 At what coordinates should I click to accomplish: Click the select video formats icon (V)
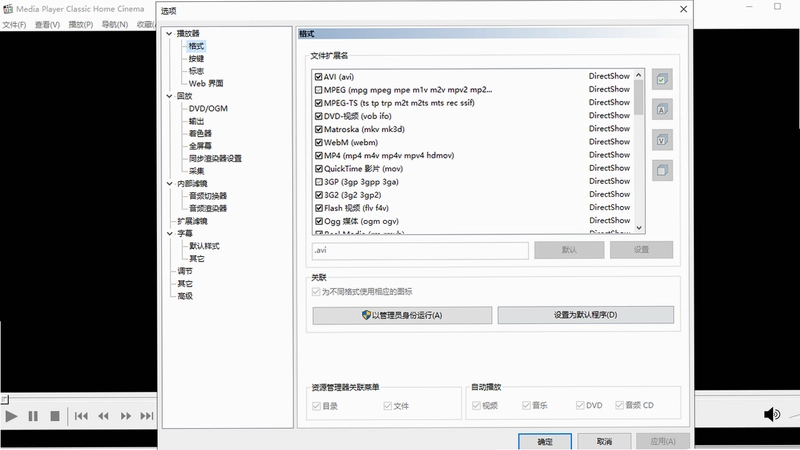pos(662,140)
